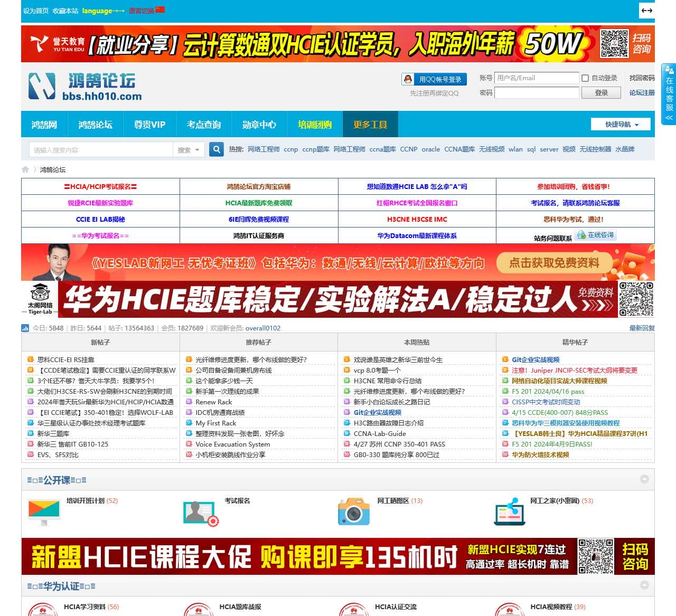Open the 誉天教育 top banner ad
Screen dimensions: 676x616
click(x=338, y=44)
